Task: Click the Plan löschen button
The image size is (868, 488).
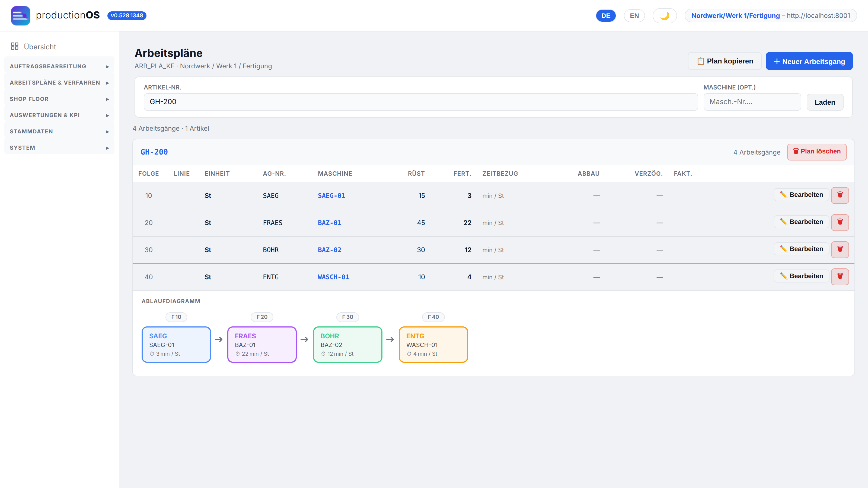Action: (816, 152)
